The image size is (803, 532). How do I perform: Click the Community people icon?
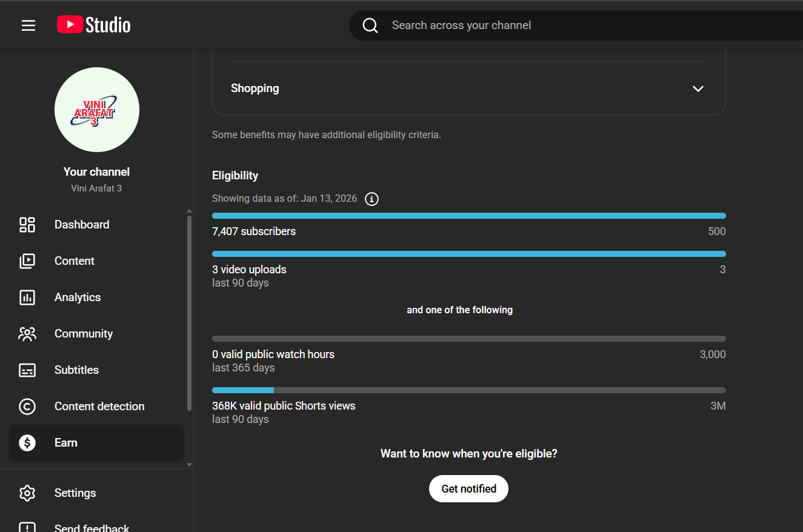(27, 334)
